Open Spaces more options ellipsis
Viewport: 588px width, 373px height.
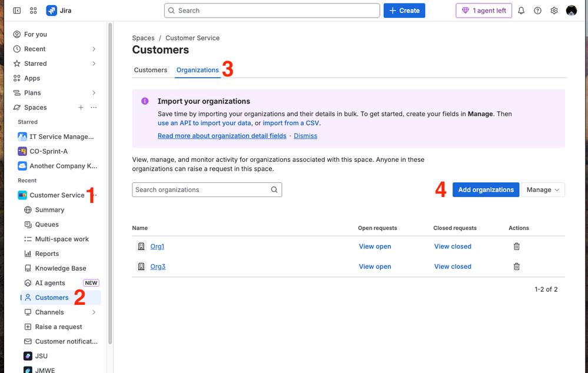click(x=94, y=108)
